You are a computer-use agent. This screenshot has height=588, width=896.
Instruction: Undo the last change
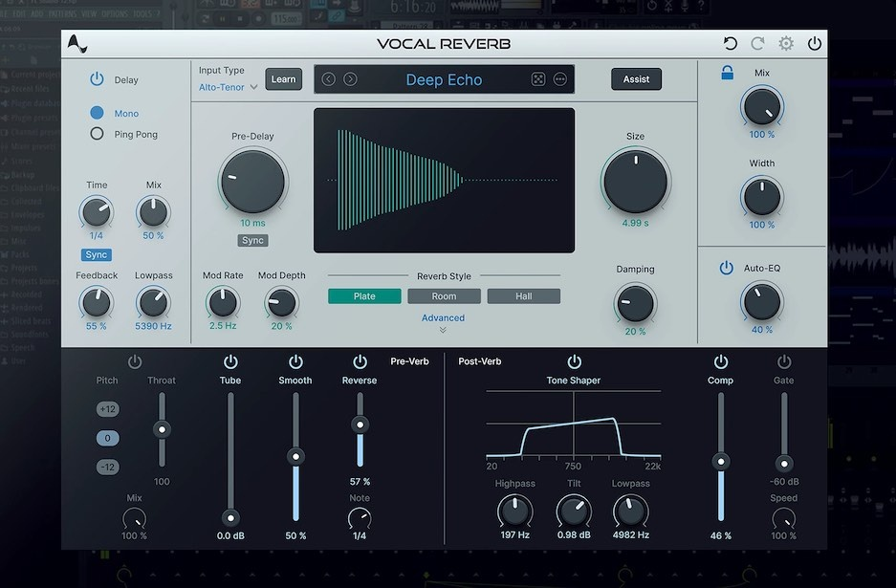(x=731, y=43)
